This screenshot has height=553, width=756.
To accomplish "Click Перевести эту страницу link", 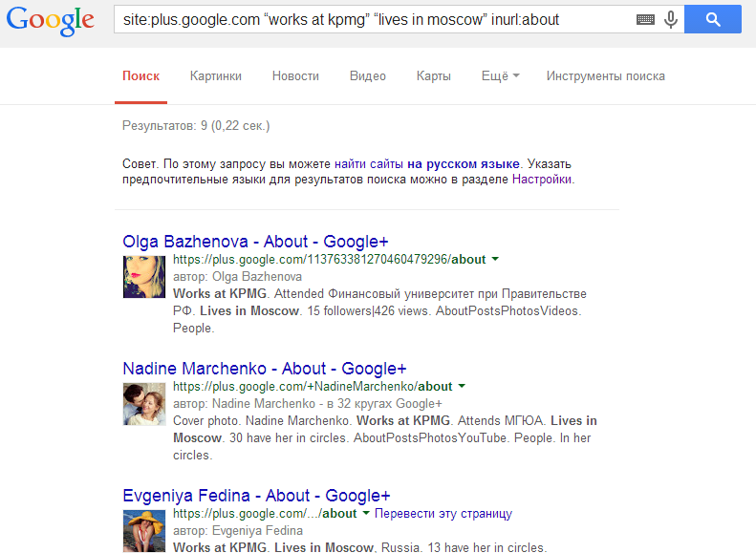I will click(x=443, y=514).
